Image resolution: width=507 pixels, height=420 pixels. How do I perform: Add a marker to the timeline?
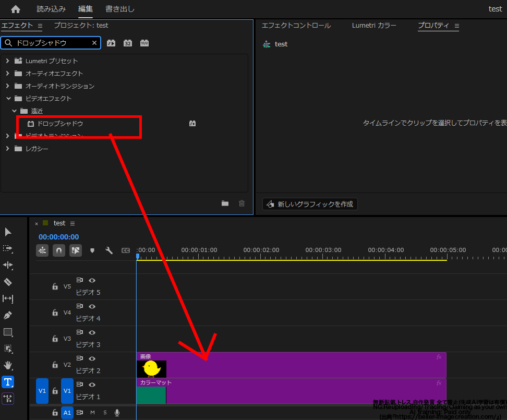click(x=92, y=250)
